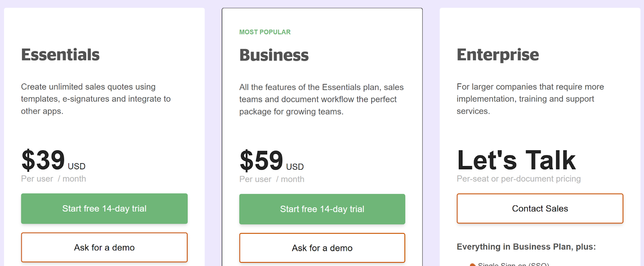This screenshot has height=266, width=644.
Task: Click the scrollbar on the right edge
Action: point(642,133)
